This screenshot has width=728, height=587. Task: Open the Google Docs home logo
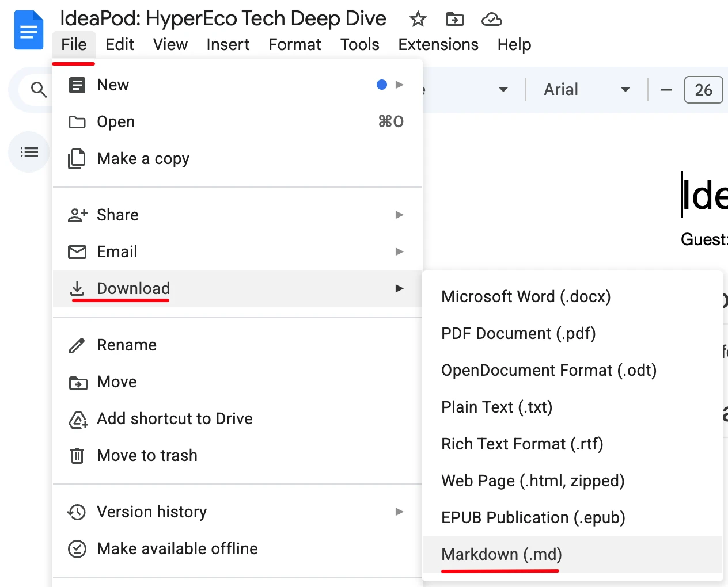29,31
